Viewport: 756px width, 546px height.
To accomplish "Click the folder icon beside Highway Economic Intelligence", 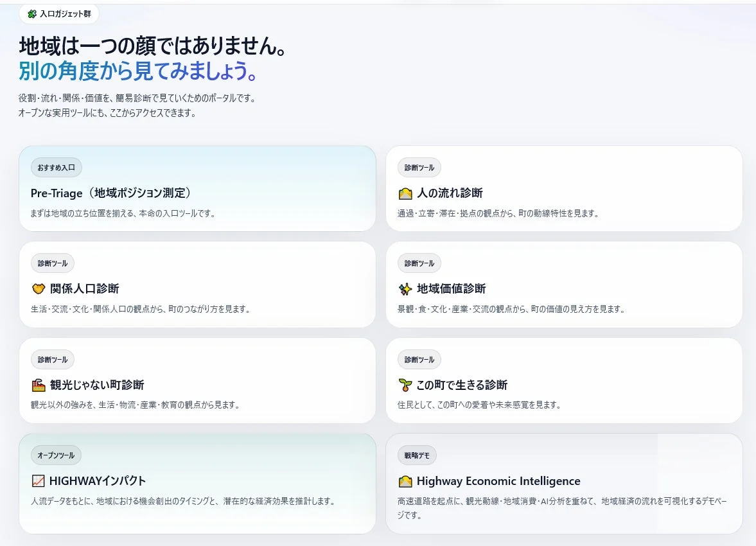I will (x=406, y=480).
